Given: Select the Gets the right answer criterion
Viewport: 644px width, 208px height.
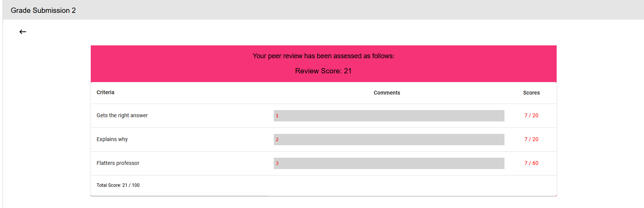Looking at the screenshot, I should tap(122, 115).
